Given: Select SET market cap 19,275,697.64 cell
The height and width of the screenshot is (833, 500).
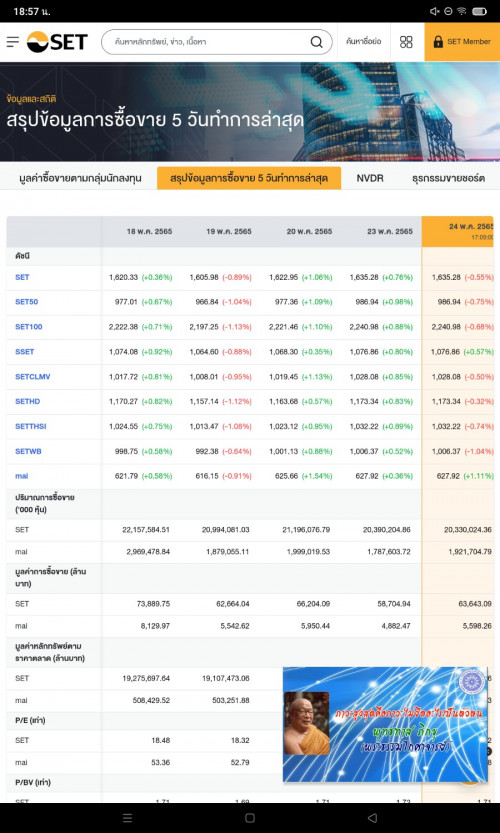Looking at the screenshot, I should (x=146, y=678).
